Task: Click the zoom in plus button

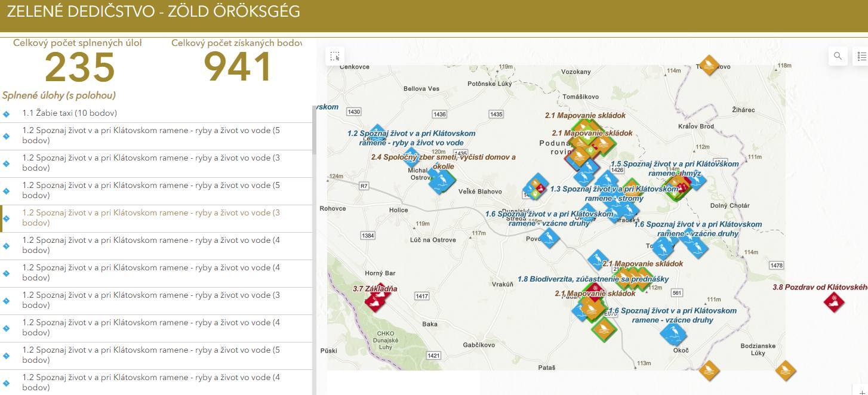Action: coord(861,387)
